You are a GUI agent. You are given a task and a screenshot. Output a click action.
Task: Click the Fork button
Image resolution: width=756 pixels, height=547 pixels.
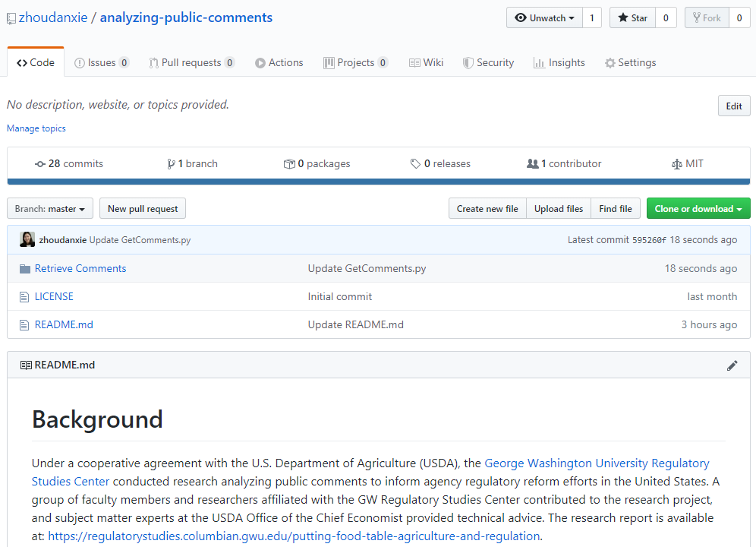[x=707, y=18]
